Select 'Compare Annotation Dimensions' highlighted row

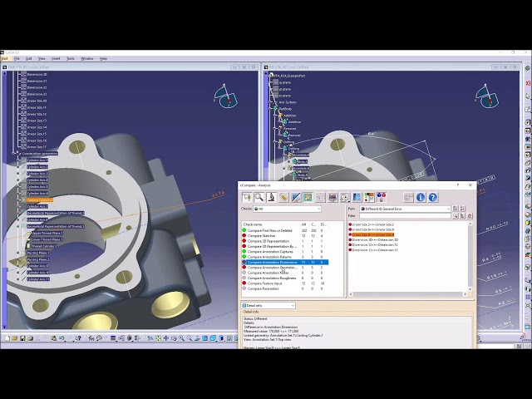[x=285, y=263]
